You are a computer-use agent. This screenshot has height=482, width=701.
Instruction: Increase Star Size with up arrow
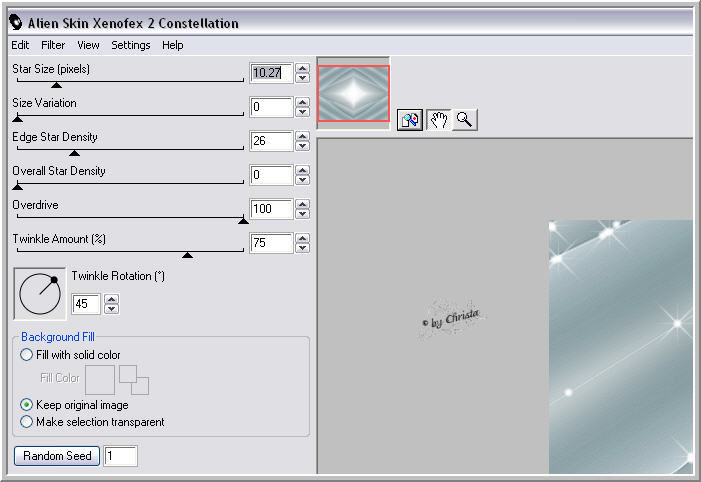[303, 67]
